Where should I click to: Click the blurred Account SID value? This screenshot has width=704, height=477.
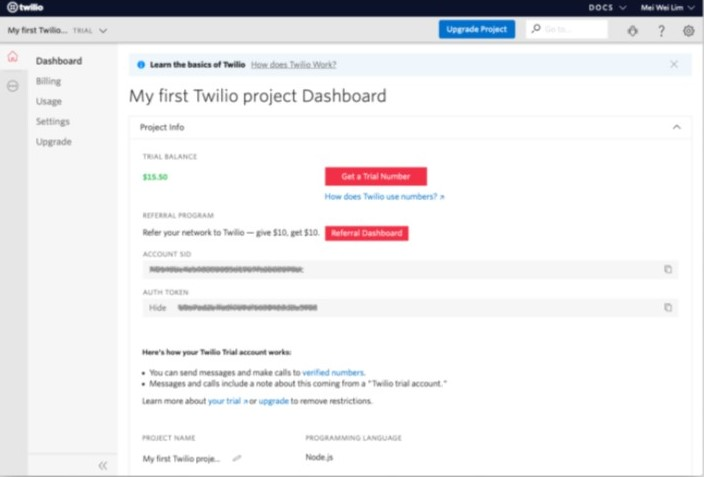click(x=226, y=269)
